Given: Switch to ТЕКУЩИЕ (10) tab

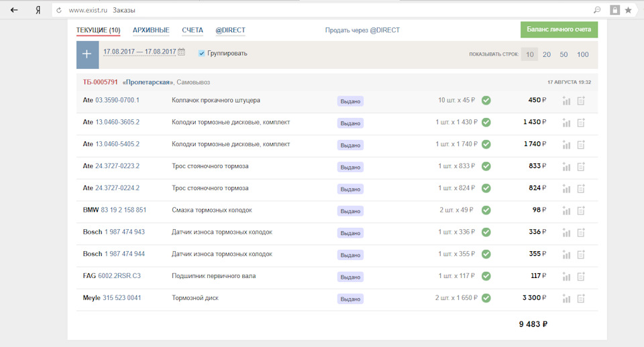Looking at the screenshot, I should [x=98, y=30].
